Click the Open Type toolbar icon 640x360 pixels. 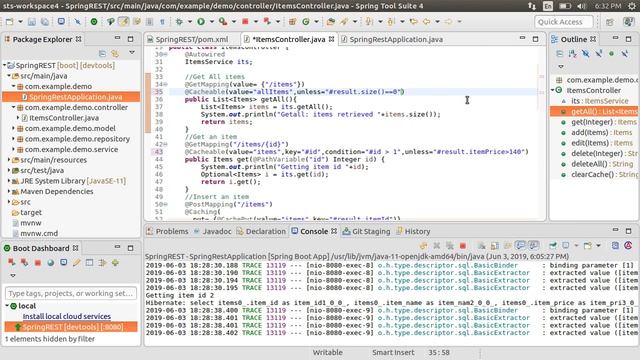330,22
